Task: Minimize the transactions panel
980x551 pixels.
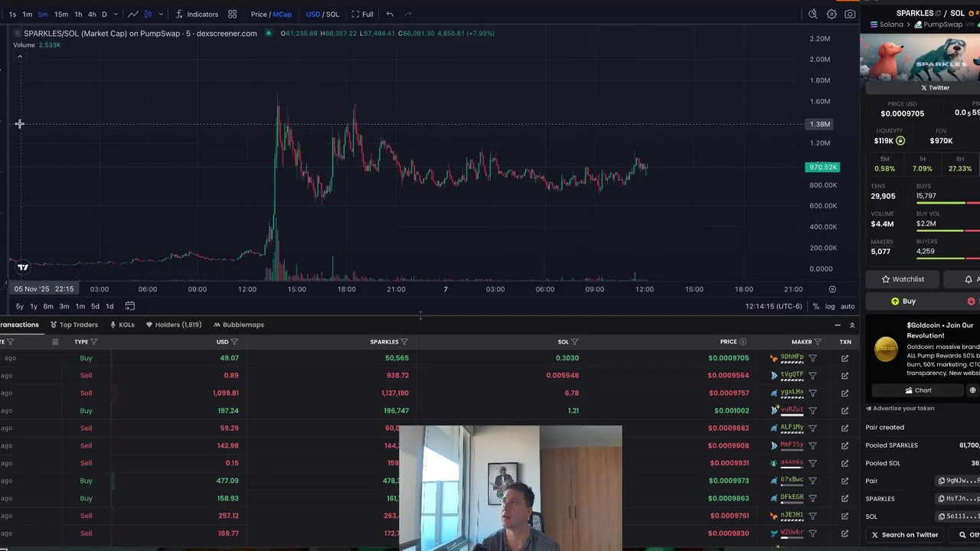Action: point(838,324)
